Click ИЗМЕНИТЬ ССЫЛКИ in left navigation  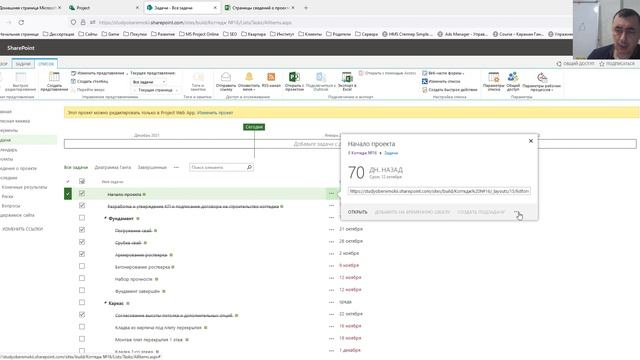click(22, 229)
